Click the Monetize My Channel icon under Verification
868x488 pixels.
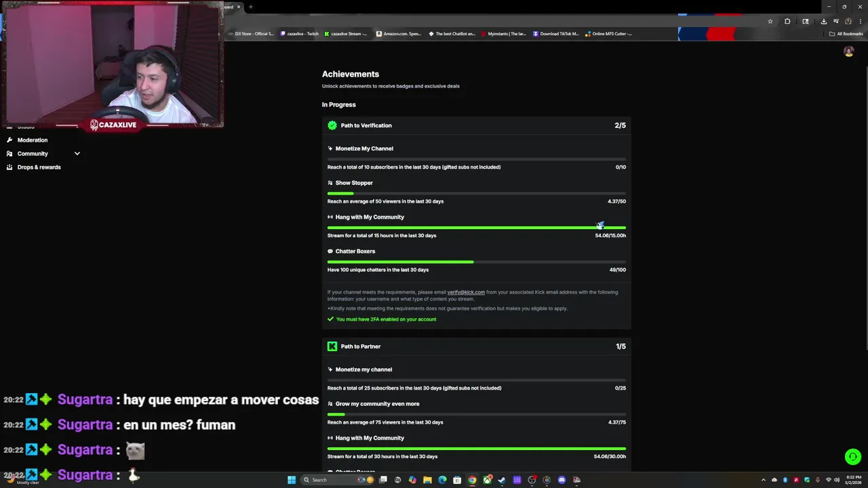(330, 148)
